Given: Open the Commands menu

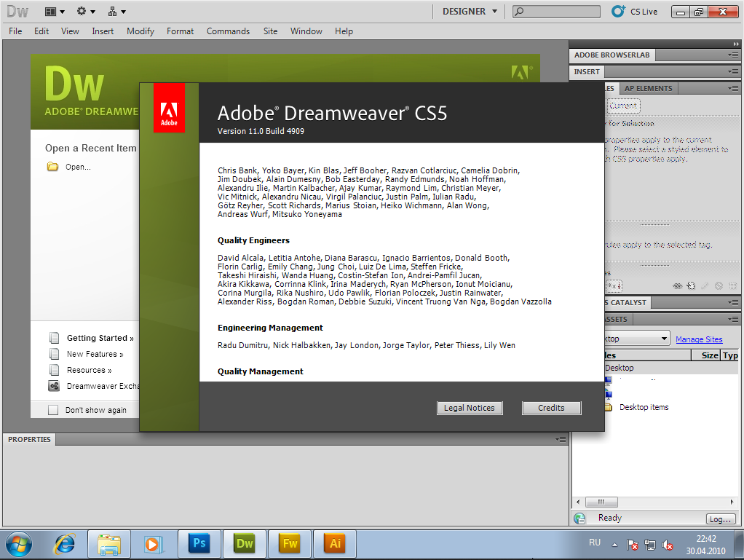Looking at the screenshot, I should click(228, 31).
